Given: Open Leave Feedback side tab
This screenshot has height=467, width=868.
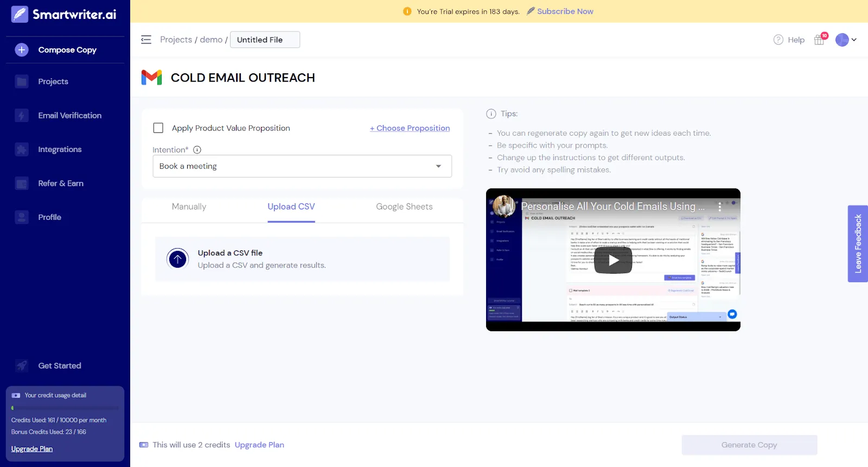Looking at the screenshot, I should tap(858, 244).
